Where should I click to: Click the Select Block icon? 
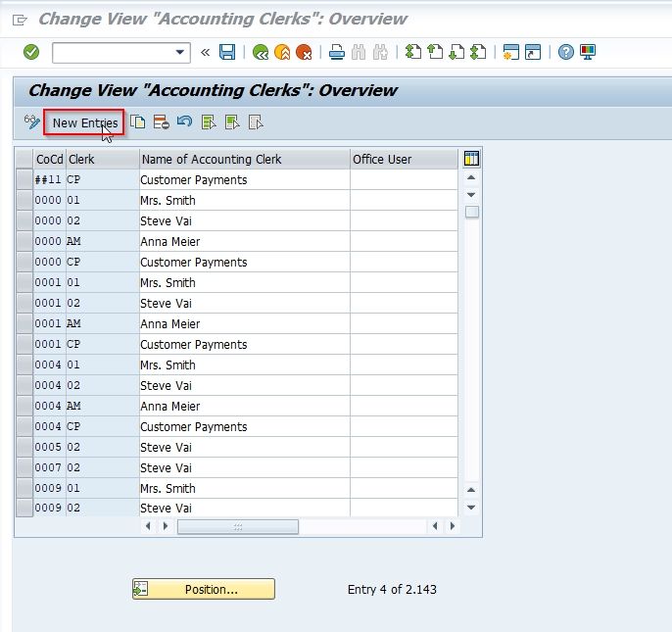point(232,122)
